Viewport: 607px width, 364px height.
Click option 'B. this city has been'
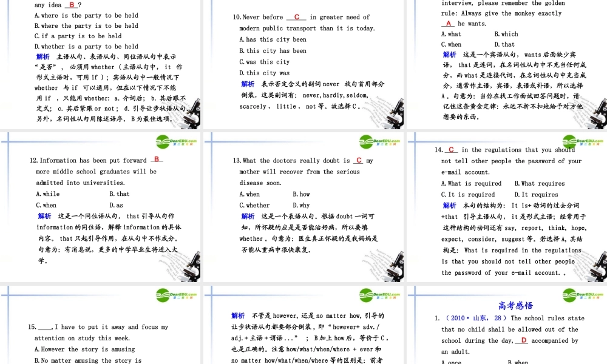(273, 51)
